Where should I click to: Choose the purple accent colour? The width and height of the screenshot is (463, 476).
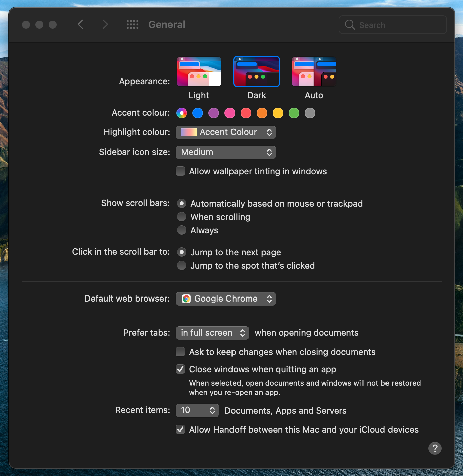coord(214,113)
